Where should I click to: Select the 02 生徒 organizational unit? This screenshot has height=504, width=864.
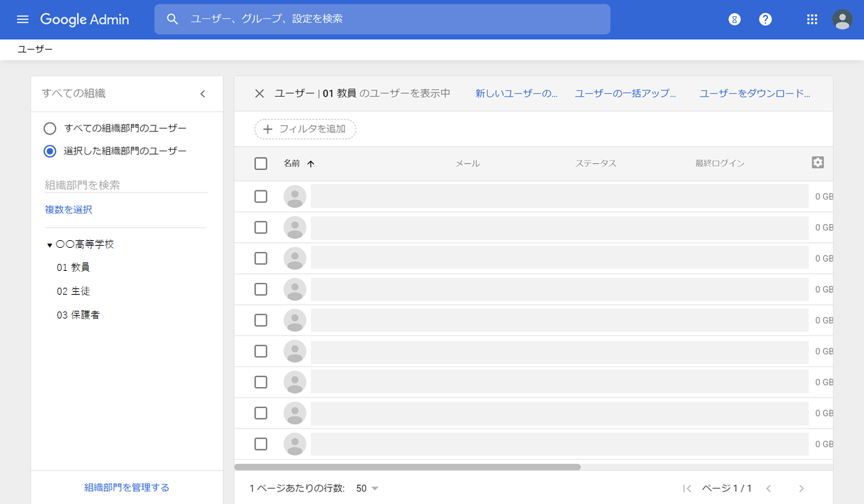74,291
